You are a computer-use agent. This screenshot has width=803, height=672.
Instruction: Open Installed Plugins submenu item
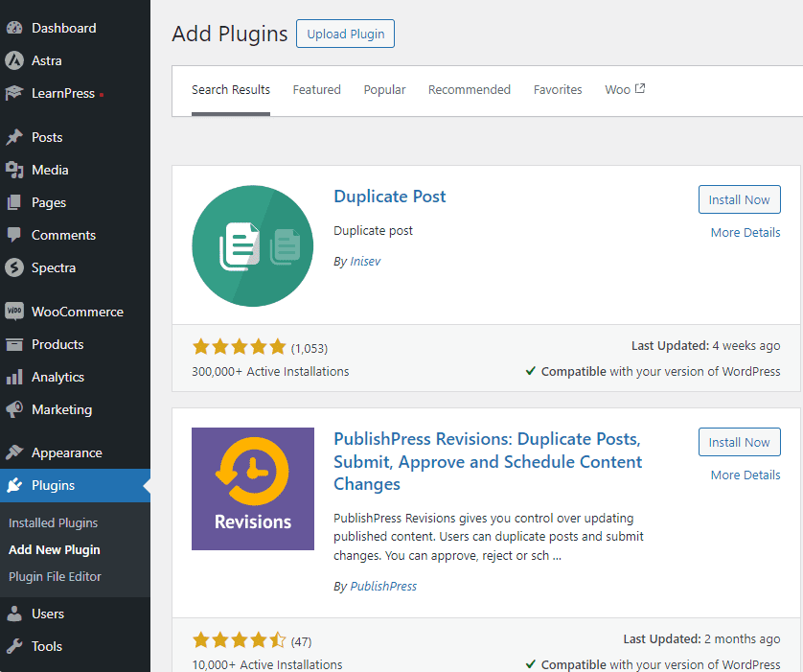click(53, 522)
